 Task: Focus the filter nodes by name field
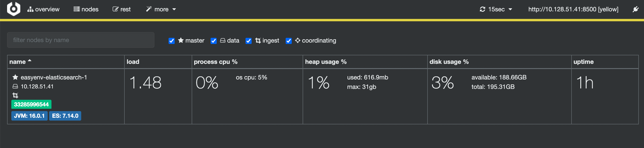(80, 40)
